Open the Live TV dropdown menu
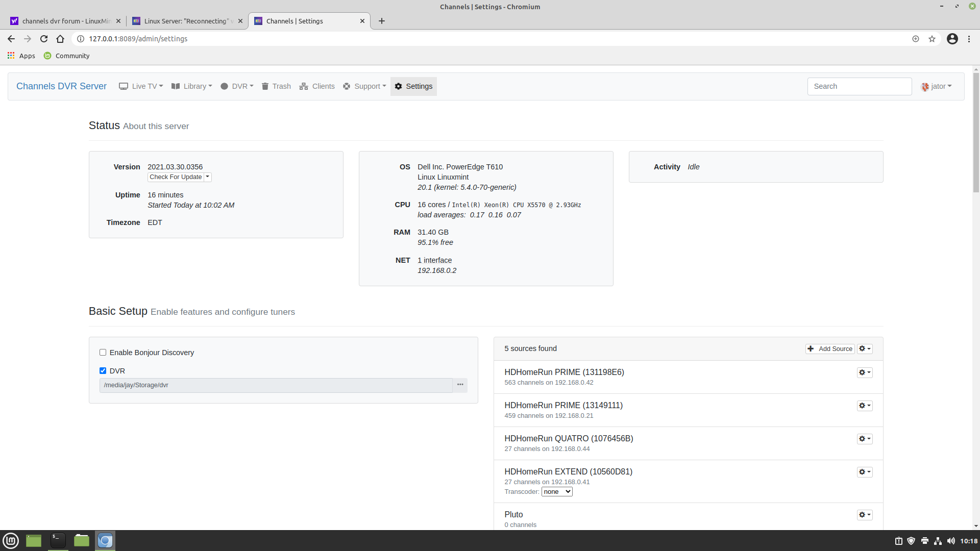Screen dimensions: 980x551 click(x=141, y=86)
